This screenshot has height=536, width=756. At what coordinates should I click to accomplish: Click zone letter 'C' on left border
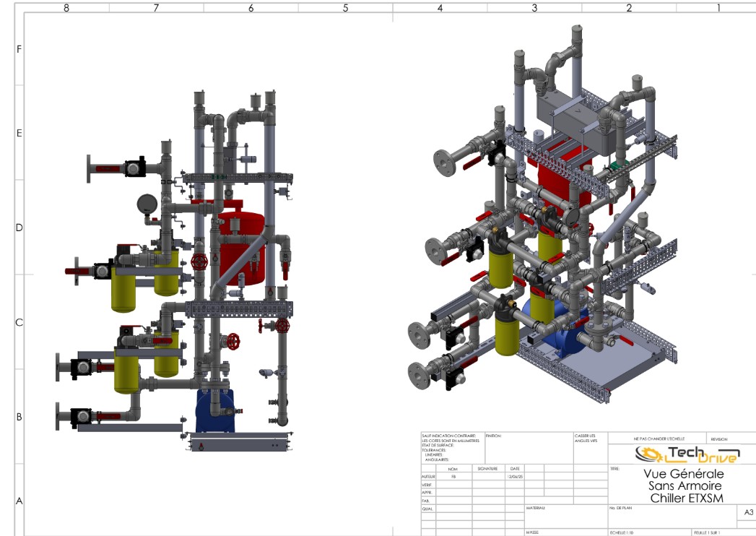pos(19,322)
